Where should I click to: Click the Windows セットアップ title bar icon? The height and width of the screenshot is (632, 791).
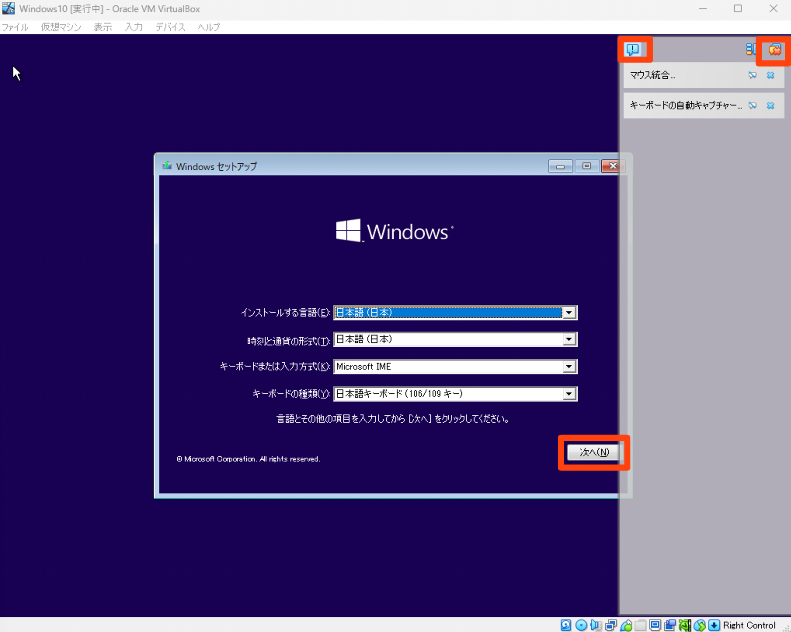[x=167, y=166]
